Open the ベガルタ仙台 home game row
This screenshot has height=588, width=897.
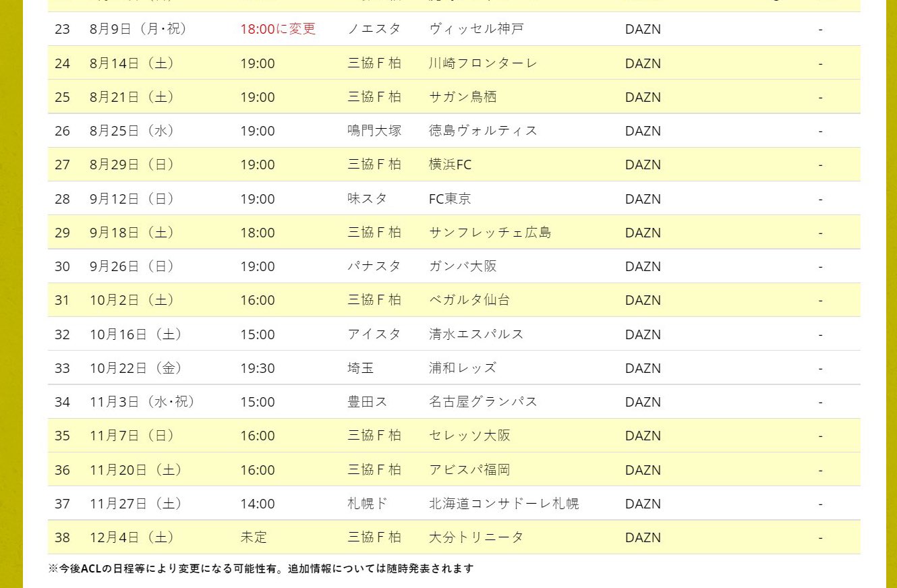point(470,299)
